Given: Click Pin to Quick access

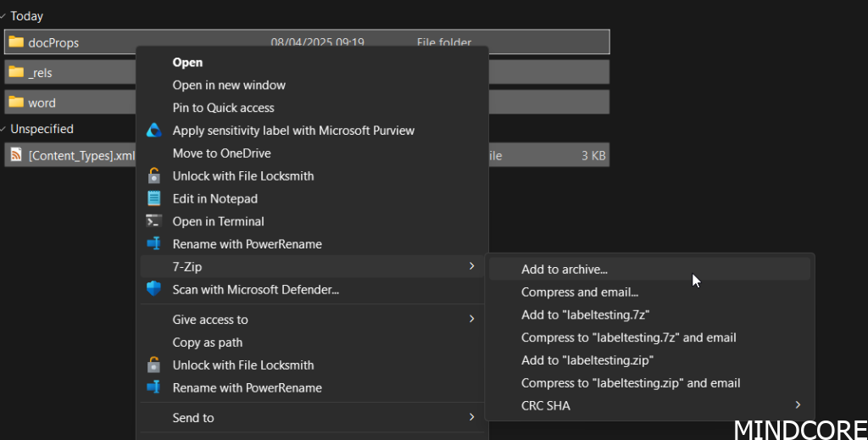Looking at the screenshot, I should point(223,108).
